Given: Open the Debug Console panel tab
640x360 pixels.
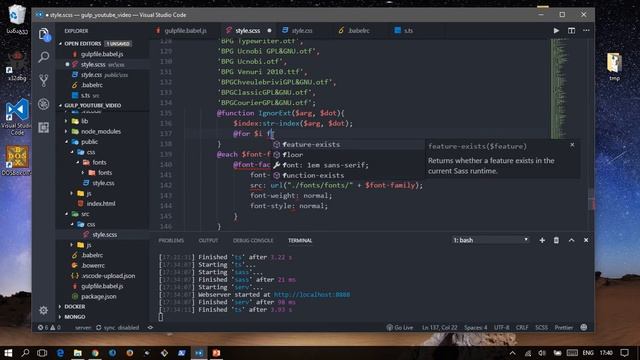Looking at the screenshot, I should tap(253, 240).
